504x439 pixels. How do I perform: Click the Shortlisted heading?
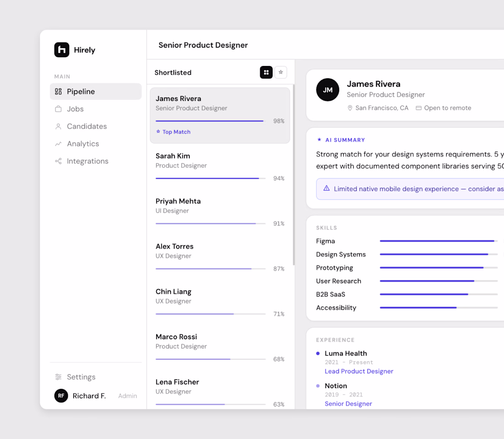pos(173,72)
